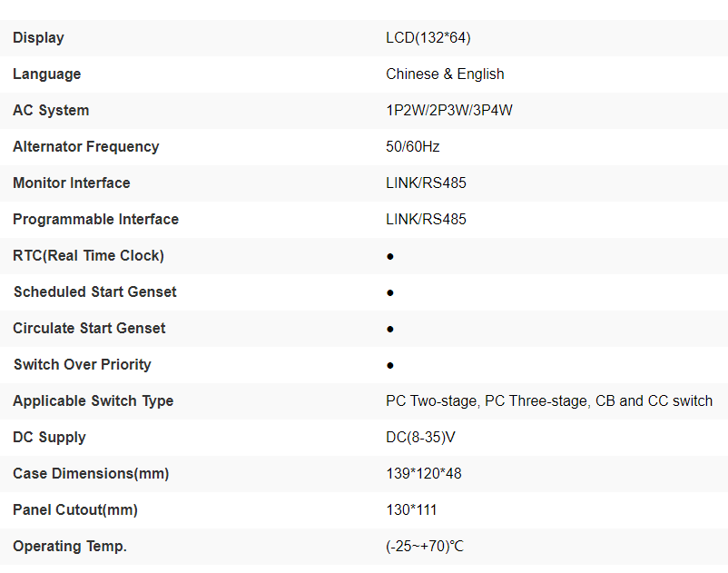728x573 pixels.
Task: Click the bullet dot for Switch Over Priority
Action: [390, 366]
